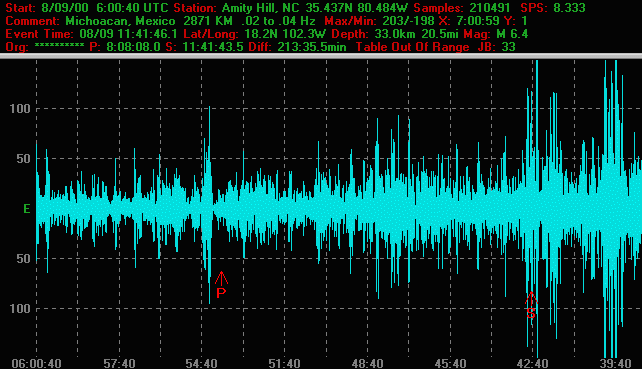
Task: Select the 42:40 time axis label
Action: pyautogui.click(x=532, y=363)
